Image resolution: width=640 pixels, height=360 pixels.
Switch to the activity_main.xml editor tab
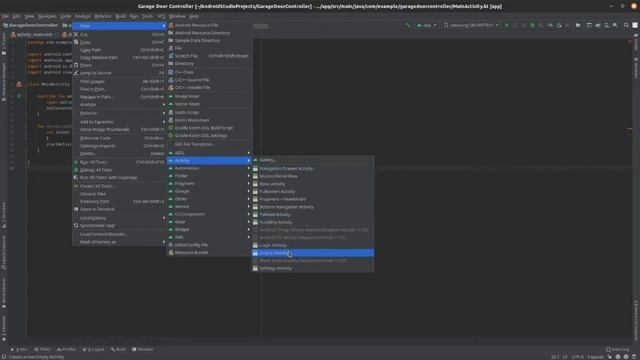(x=33, y=35)
